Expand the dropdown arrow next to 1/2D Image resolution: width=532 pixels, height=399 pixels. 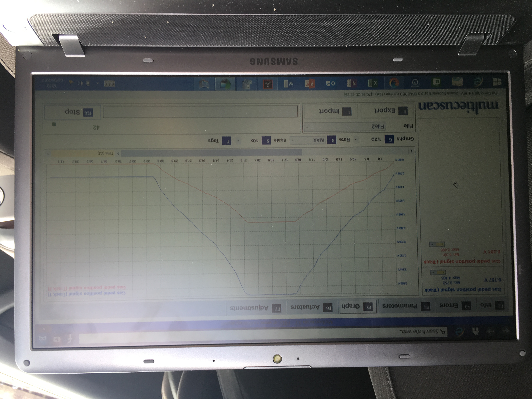[356, 140]
